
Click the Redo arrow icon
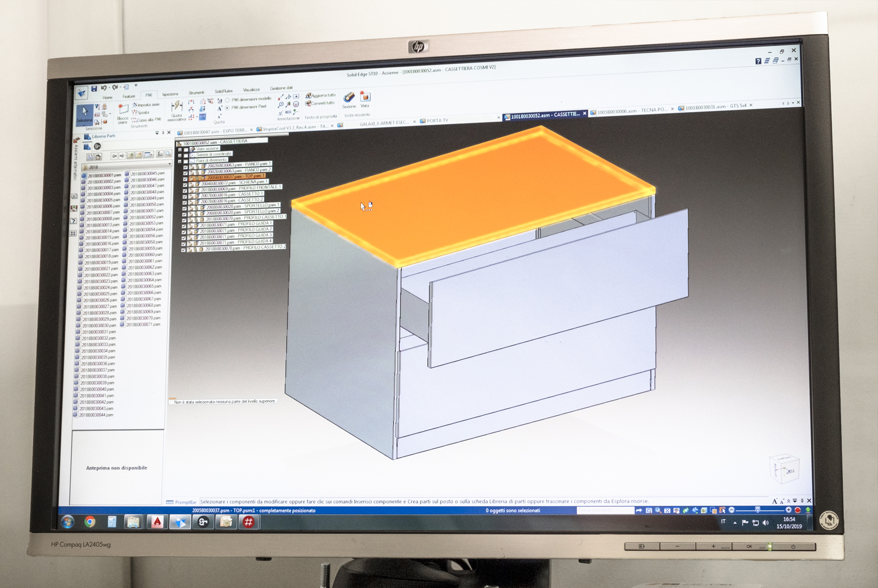[115, 87]
